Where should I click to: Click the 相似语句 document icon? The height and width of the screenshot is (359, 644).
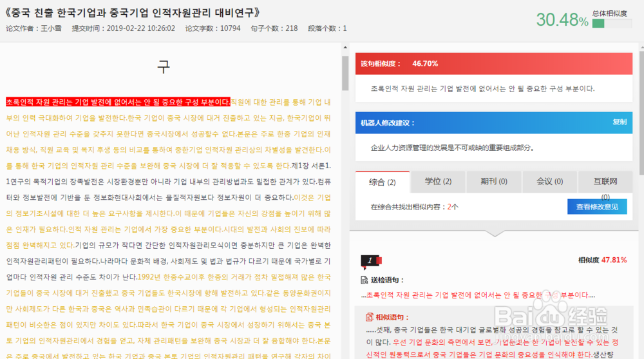(x=369, y=317)
